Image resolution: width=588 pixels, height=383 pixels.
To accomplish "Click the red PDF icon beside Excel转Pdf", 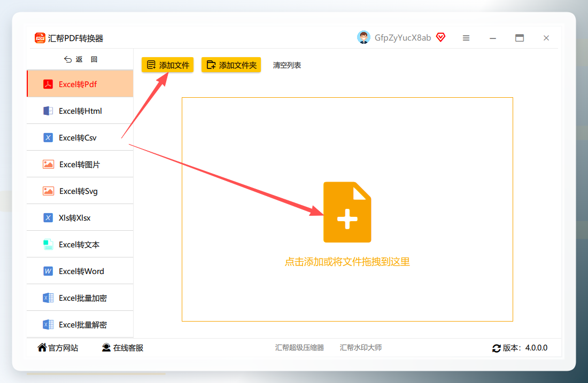I will tap(48, 84).
